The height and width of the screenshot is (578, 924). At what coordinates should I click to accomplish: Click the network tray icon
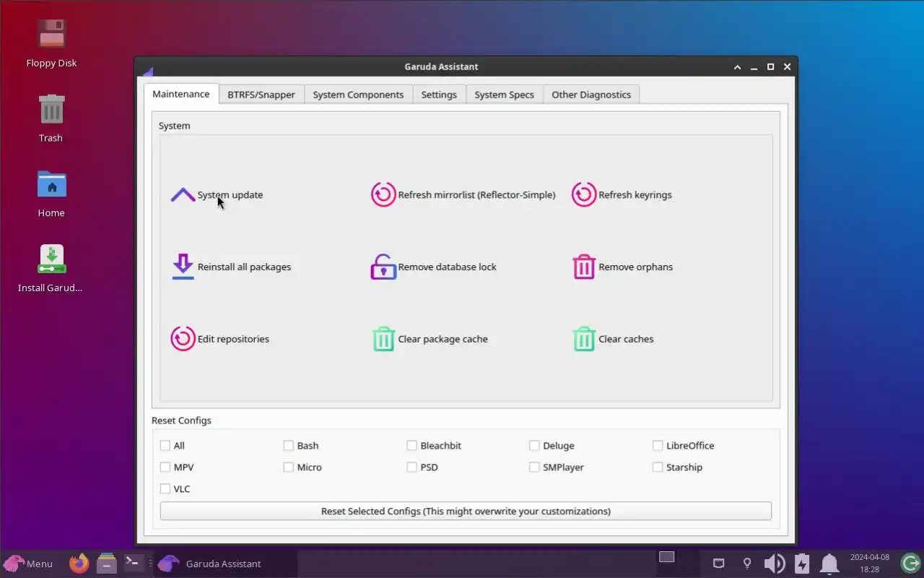pos(718,564)
